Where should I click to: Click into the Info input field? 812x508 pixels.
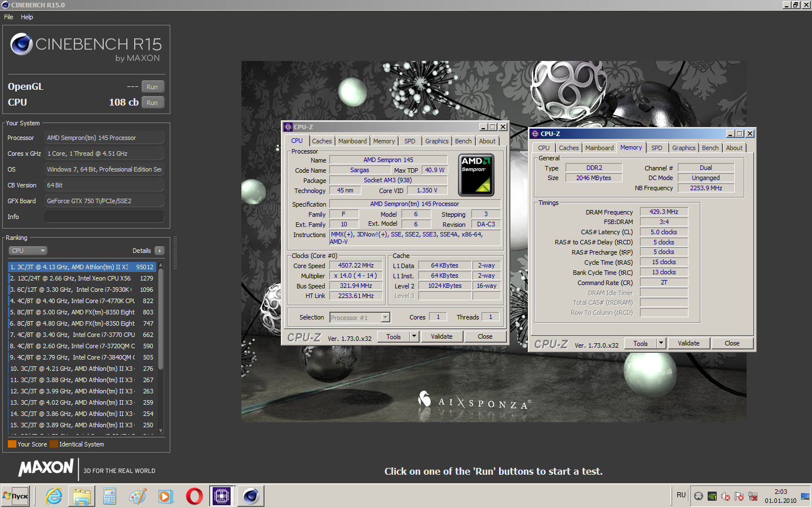(x=104, y=217)
